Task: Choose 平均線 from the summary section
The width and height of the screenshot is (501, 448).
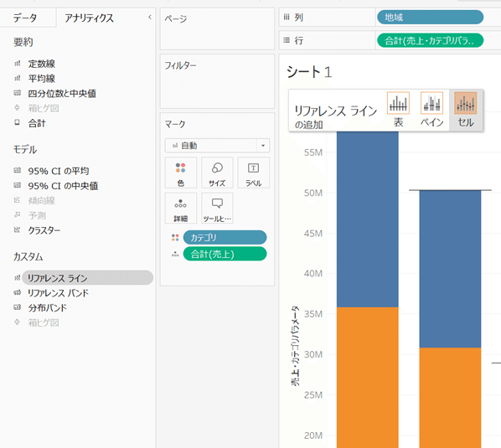Action: tap(42, 79)
